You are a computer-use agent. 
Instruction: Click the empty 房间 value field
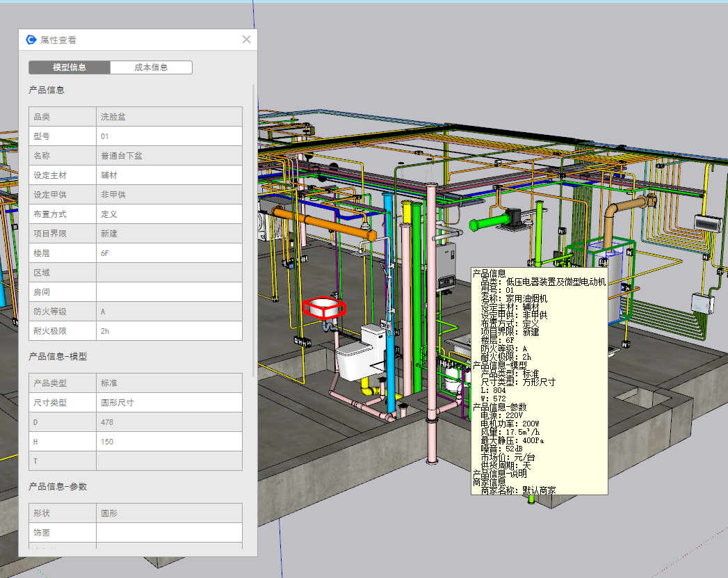click(169, 292)
